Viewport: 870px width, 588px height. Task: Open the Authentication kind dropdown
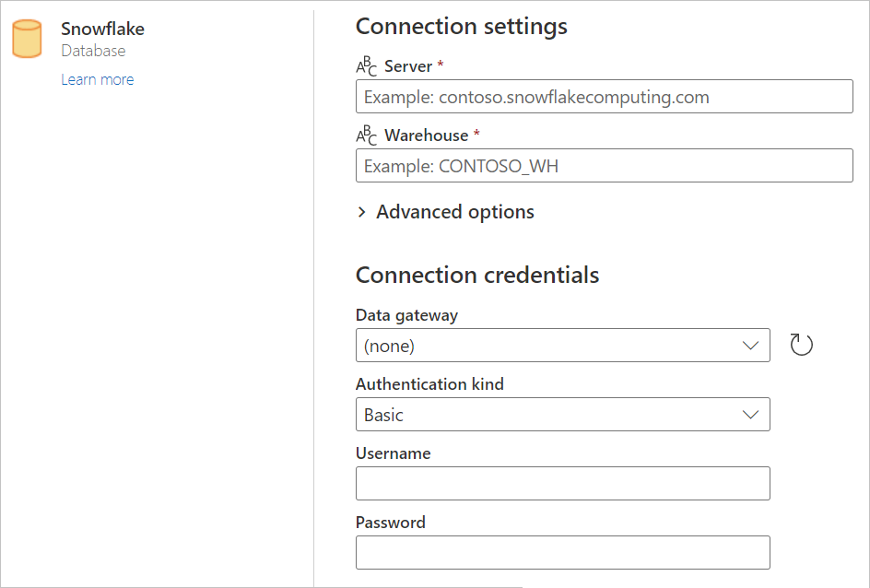562,414
